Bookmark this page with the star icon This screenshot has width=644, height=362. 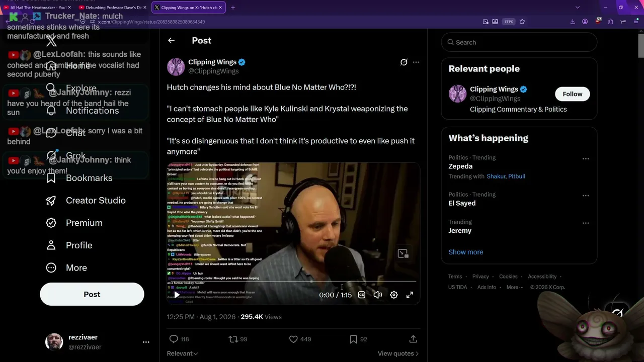coord(522,22)
